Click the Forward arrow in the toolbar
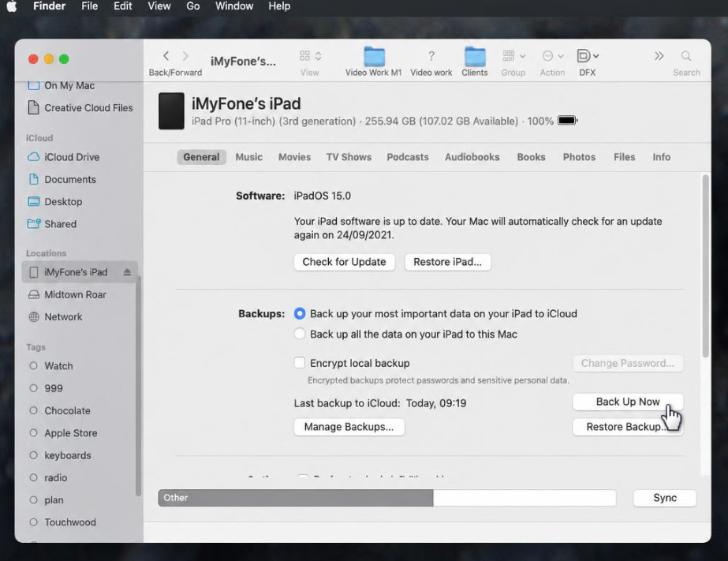Image resolution: width=728 pixels, height=561 pixels. coord(185,56)
